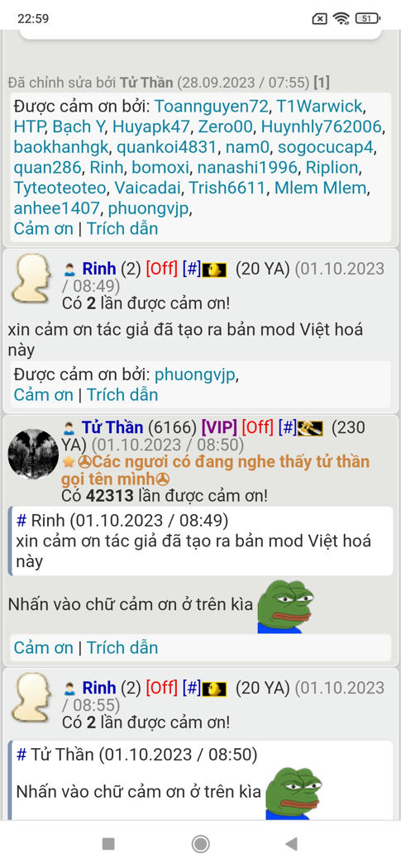Tap the Android back navigation triangle
This screenshot has height=868, width=401.
tap(291, 844)
